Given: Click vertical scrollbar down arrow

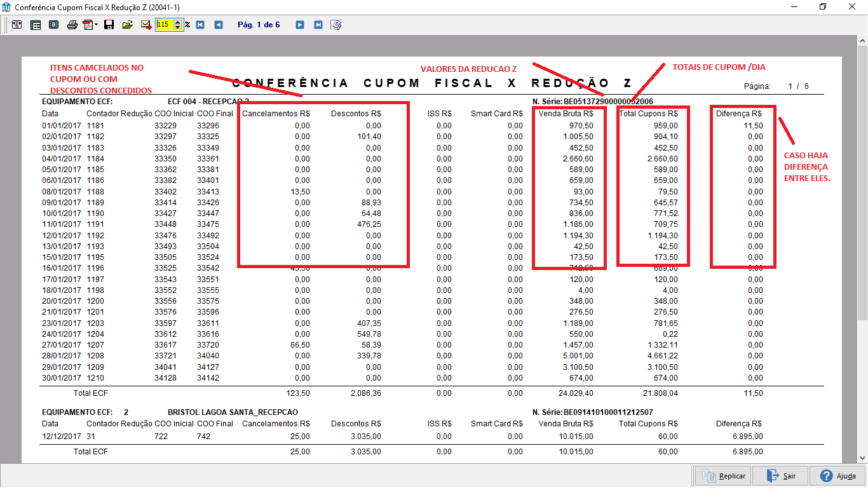Looking at the screenshot, I should (862, 457).
